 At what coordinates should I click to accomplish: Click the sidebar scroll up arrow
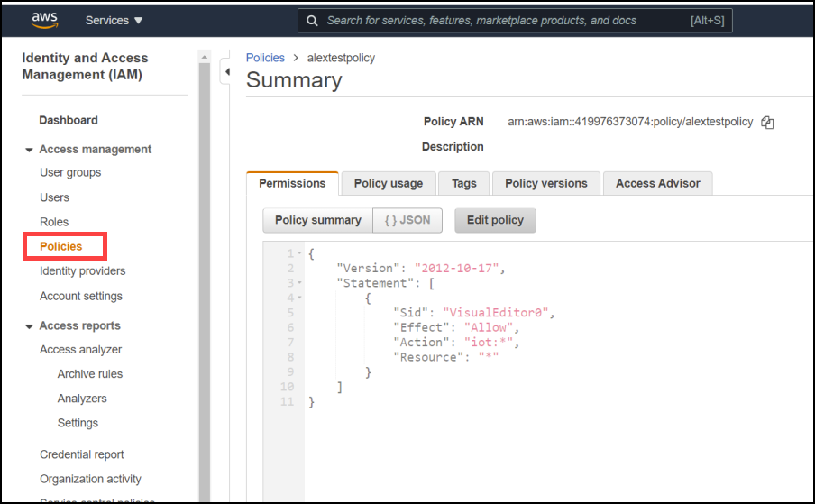[205, 57]
